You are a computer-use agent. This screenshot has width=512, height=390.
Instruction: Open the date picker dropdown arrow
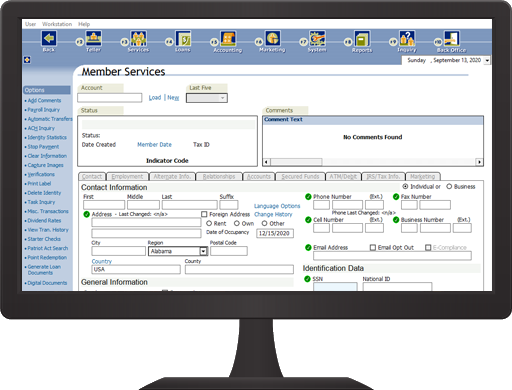click(x=487, y=60)
